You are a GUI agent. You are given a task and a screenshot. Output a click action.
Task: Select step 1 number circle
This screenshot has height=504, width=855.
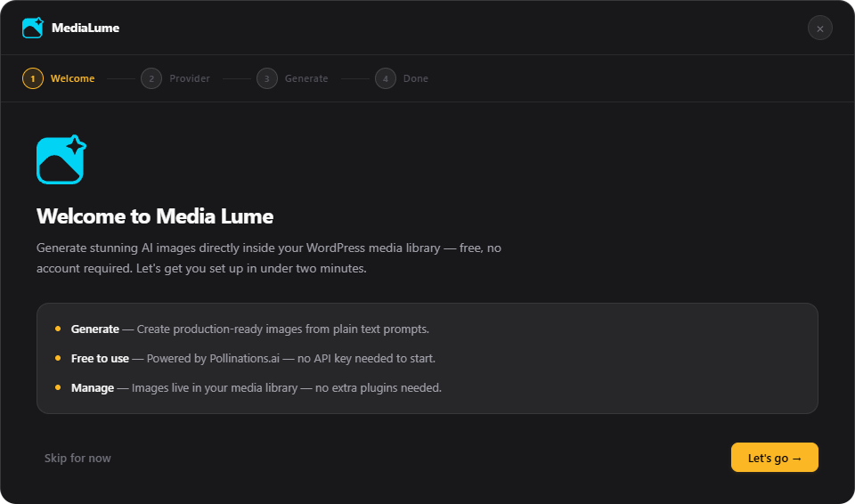point(33,78)
